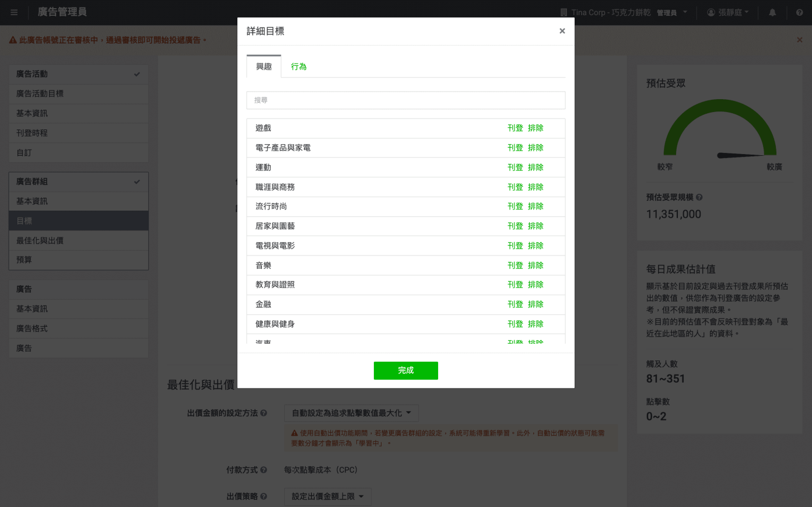Click 刊登 next to 遊戲 interest
Screen dimensions: 812x507
click(516, 128)
